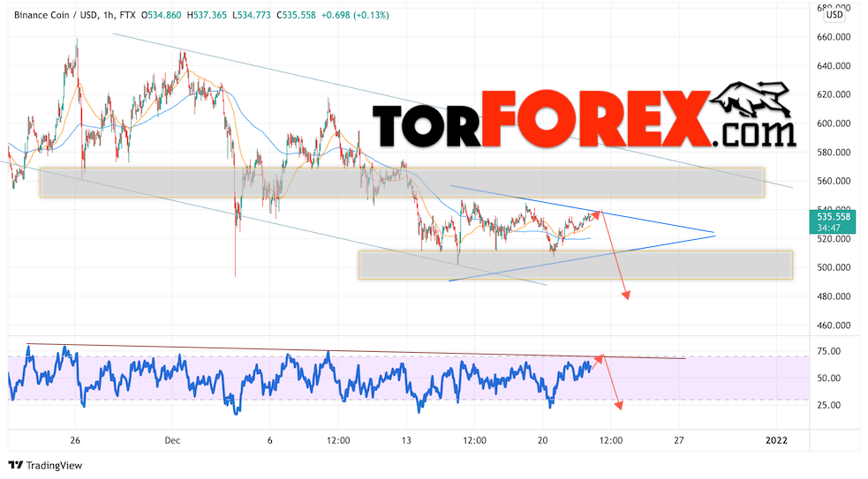Click the USD currency label on the price axis

click(x=834, y=15)
